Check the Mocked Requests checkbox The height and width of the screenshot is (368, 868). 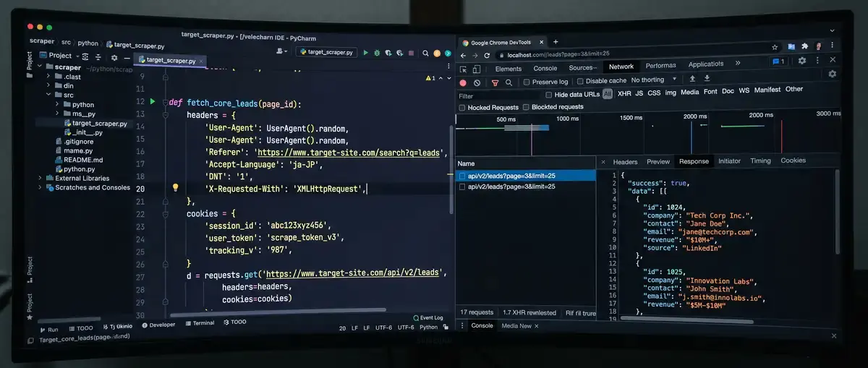461,108
